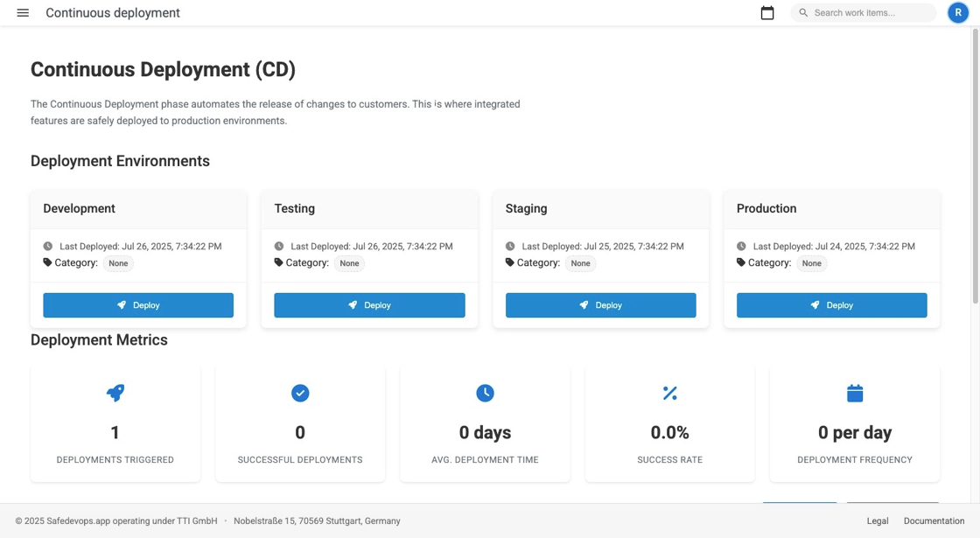Deploy to the Production environment

832,304
